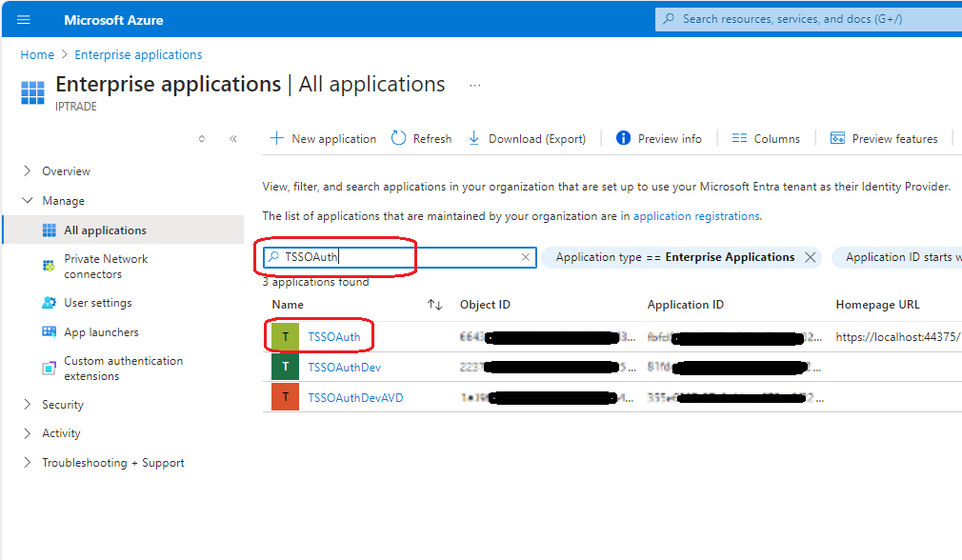
Task: Expand the Activity section
Action: (x=27, y=433)
